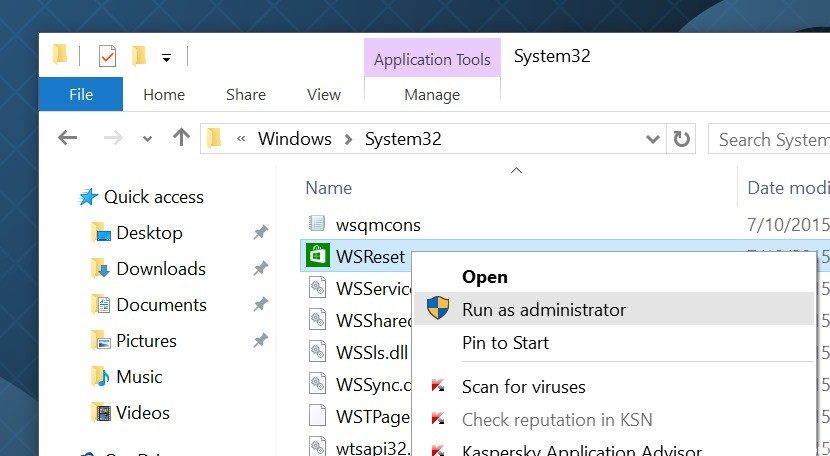Go back with the Back arrow
The height and width of the screenshot is (456, 830).
point(68,138)
